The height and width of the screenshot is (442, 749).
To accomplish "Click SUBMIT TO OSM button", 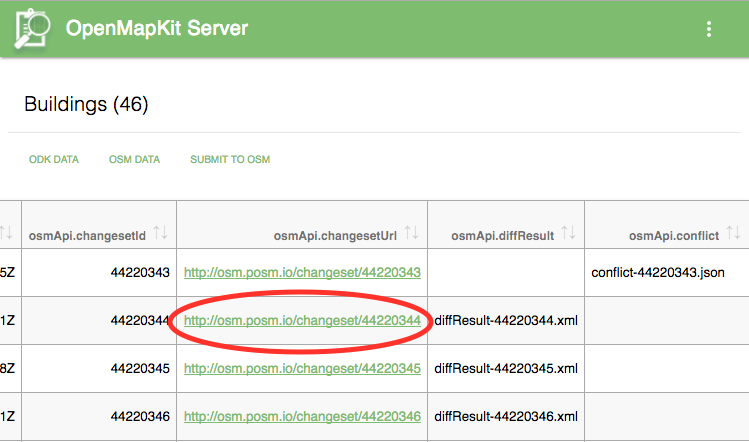I will (230, 160).
